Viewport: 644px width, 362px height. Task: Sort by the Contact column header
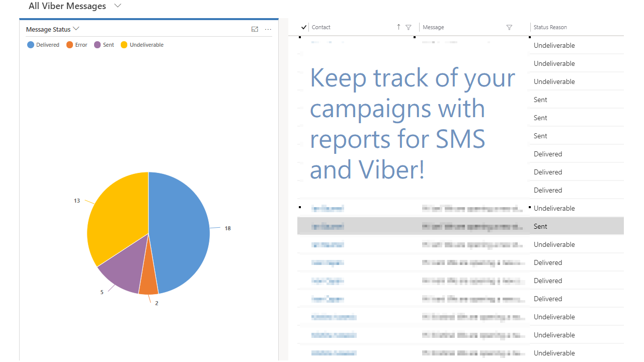tap(321, 27)
